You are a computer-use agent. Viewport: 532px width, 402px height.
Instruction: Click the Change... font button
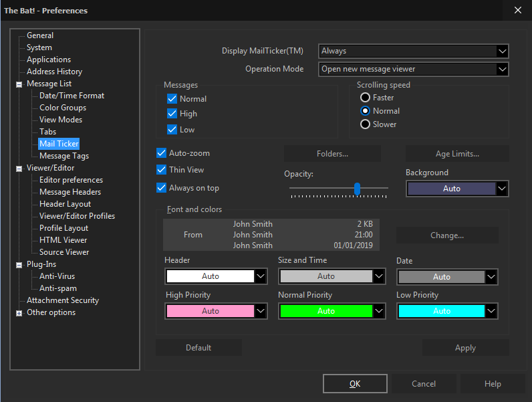click(447, 235)
